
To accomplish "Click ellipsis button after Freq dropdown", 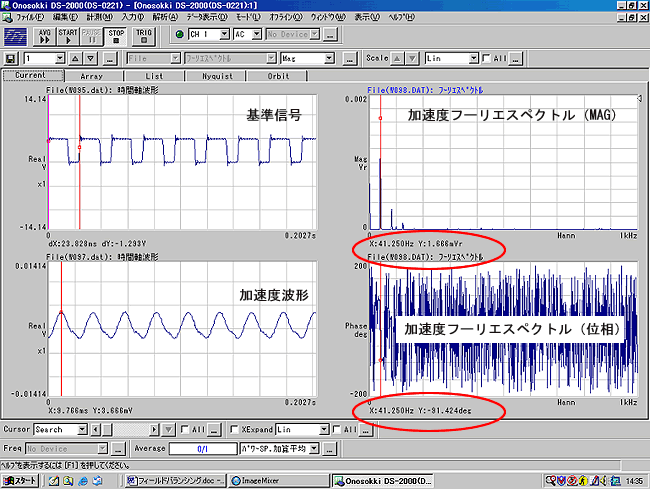I will click(x=118, y=448).
